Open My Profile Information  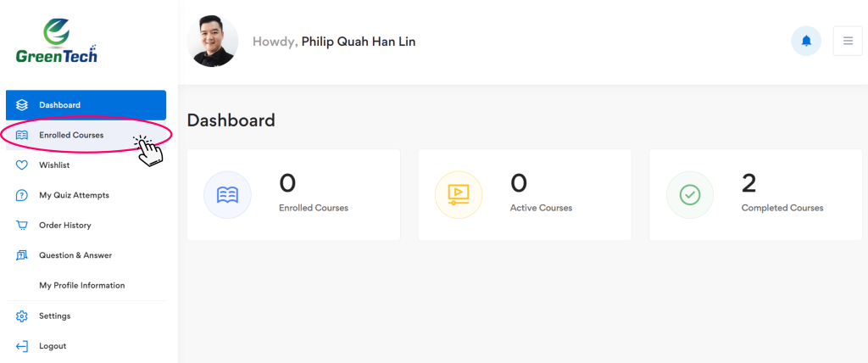tap(81, 286)
